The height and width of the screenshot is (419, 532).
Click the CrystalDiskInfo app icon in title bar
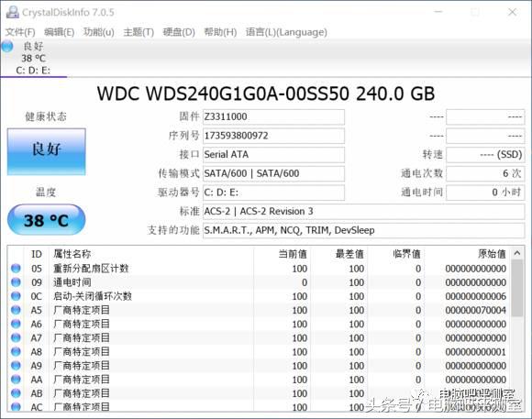[12, 12]
